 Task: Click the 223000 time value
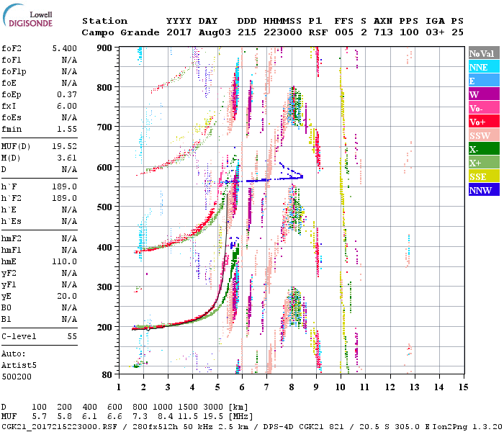pos(282,32)
